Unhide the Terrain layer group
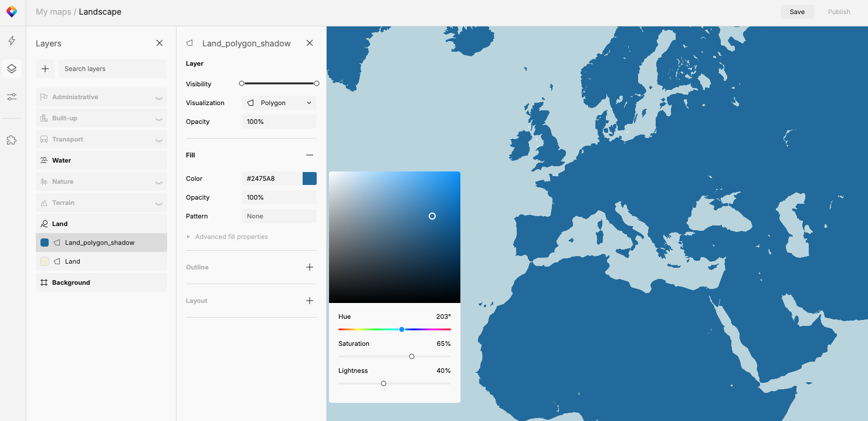 click(x=158, y=203)
